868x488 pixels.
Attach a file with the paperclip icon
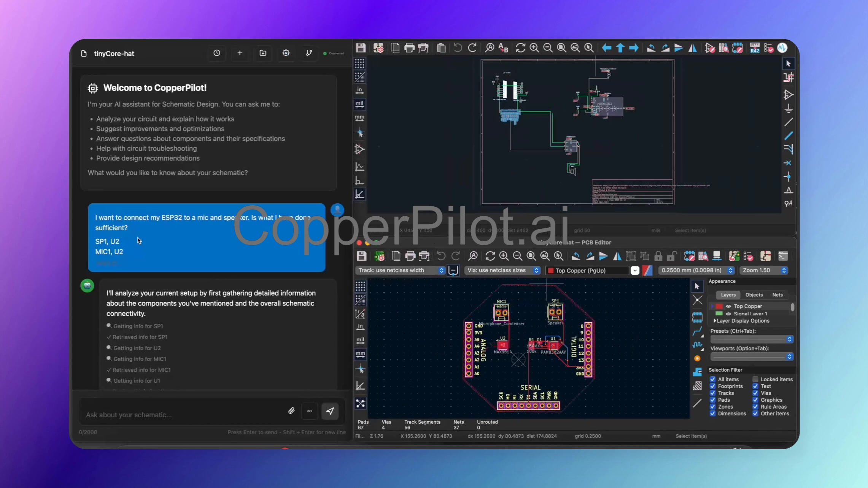(291, 411)
